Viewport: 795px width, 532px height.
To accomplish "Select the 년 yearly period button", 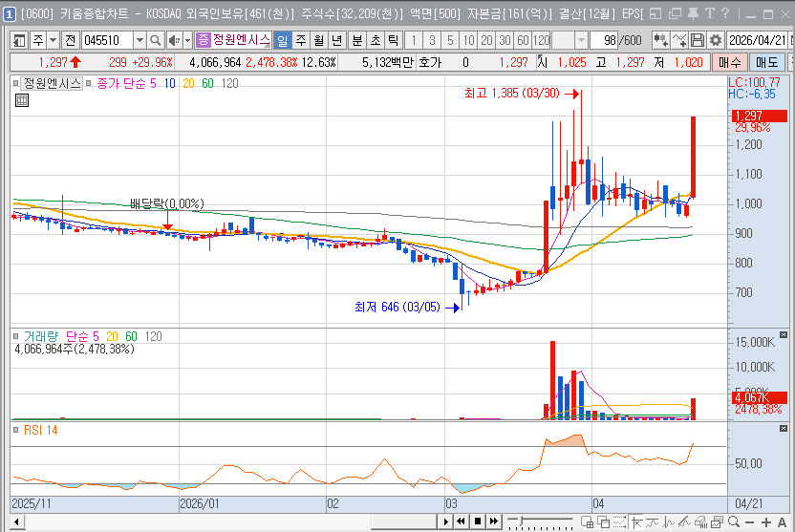I will click(x=336, y=40).
